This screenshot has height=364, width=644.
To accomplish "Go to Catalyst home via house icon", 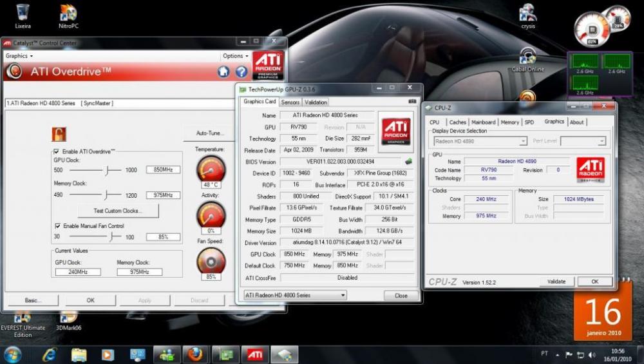I will pos(223,72).
